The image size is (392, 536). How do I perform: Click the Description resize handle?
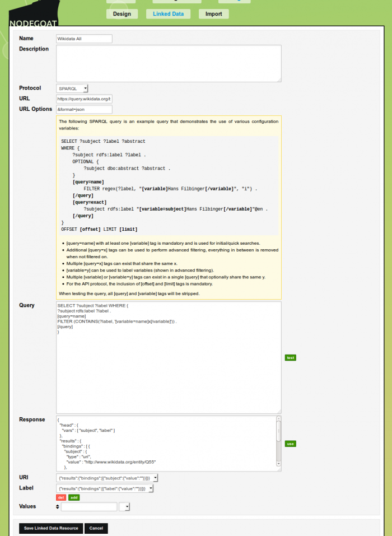(x=279, y=80)
